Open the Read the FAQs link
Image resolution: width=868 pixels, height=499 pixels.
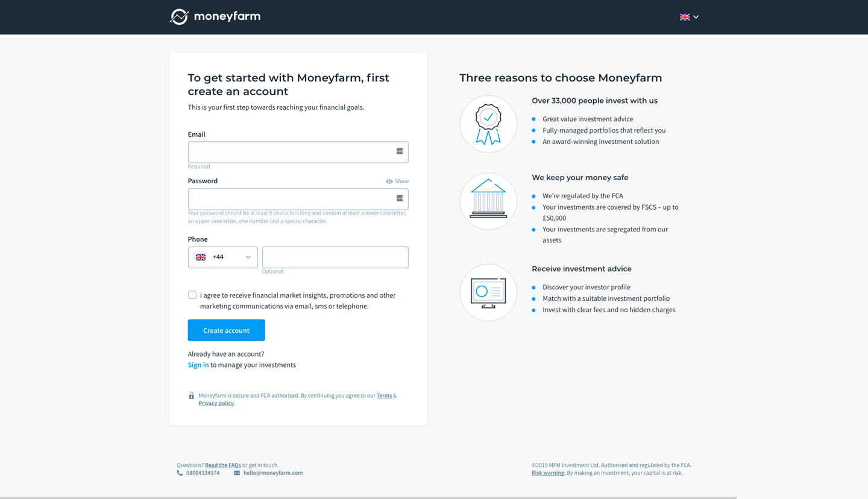pyautogui.click(x=223, y=465)
